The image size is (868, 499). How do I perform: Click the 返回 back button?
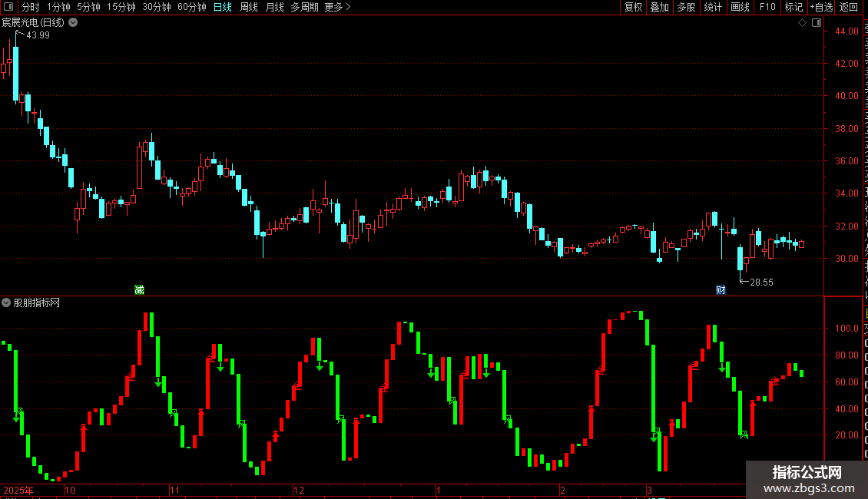[x=849, y=7]
